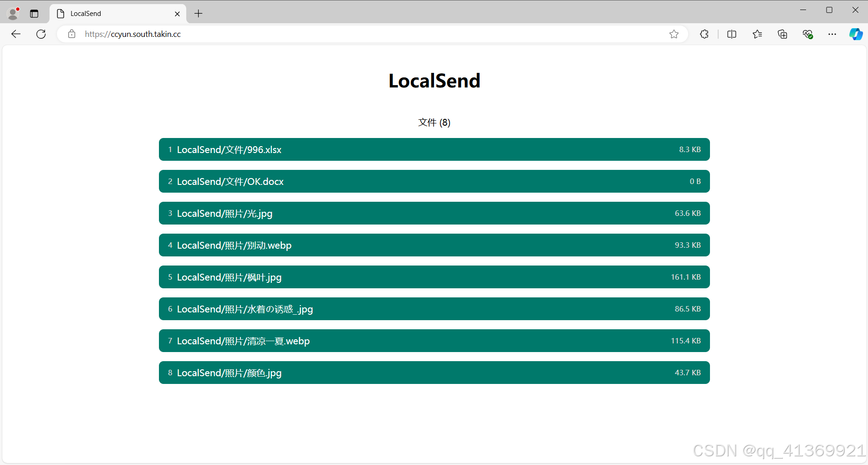The image size is (868, 465).
Task: Click the 63.6 KB size value
Action: click(x=688, y=213)
